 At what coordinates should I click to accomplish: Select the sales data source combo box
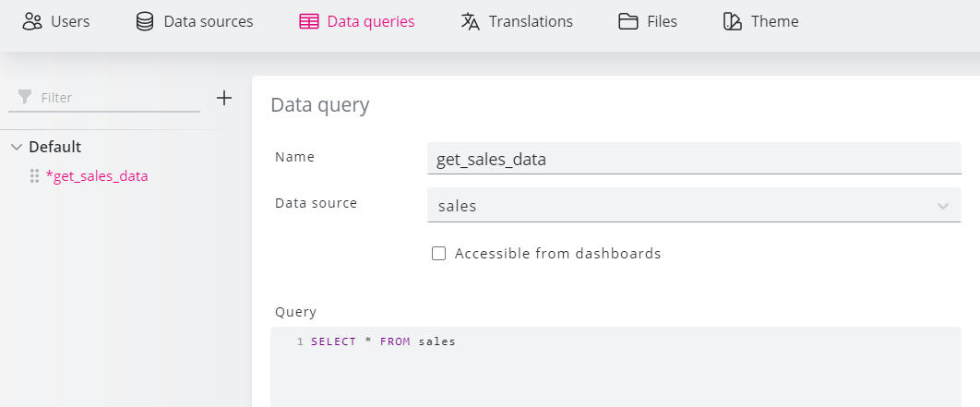pyautogui.click(x=694, y=205)
